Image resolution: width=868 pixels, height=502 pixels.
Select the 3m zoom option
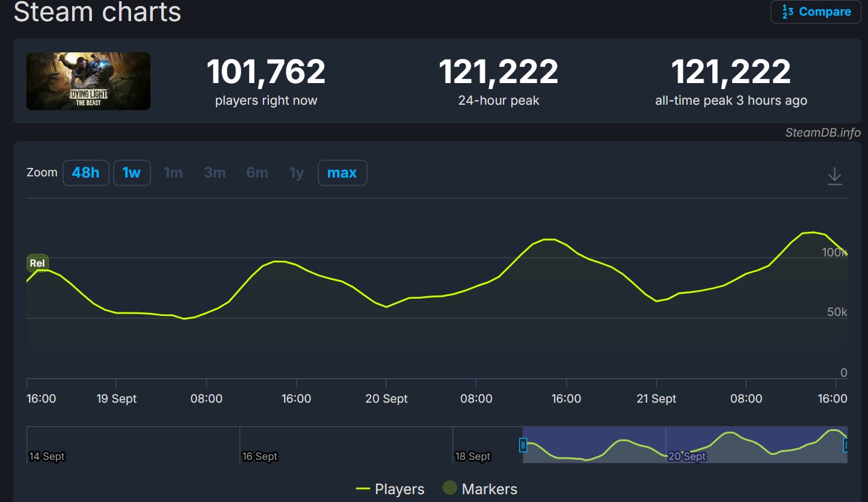[x=215, y=173]
